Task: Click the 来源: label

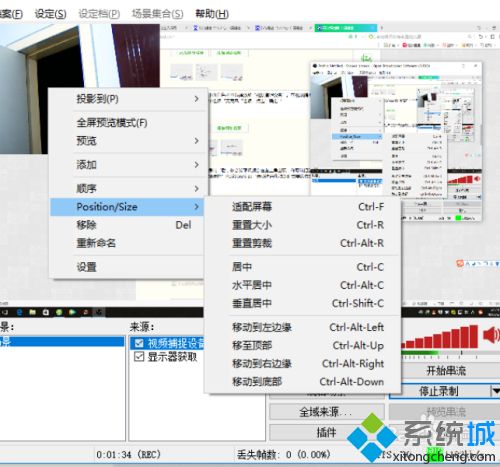Action: (142, 327)
